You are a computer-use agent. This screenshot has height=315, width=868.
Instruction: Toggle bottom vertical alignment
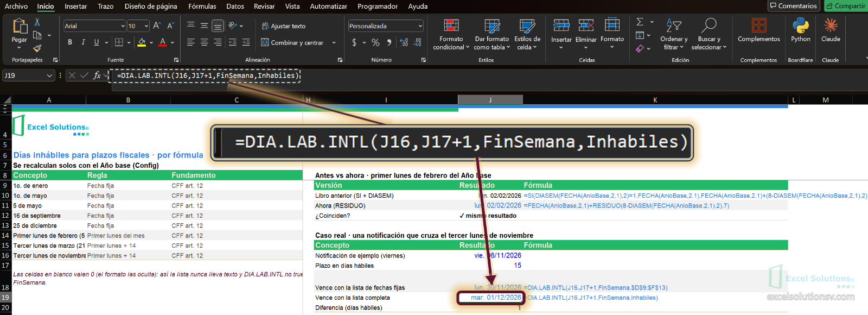coord(218,26)
